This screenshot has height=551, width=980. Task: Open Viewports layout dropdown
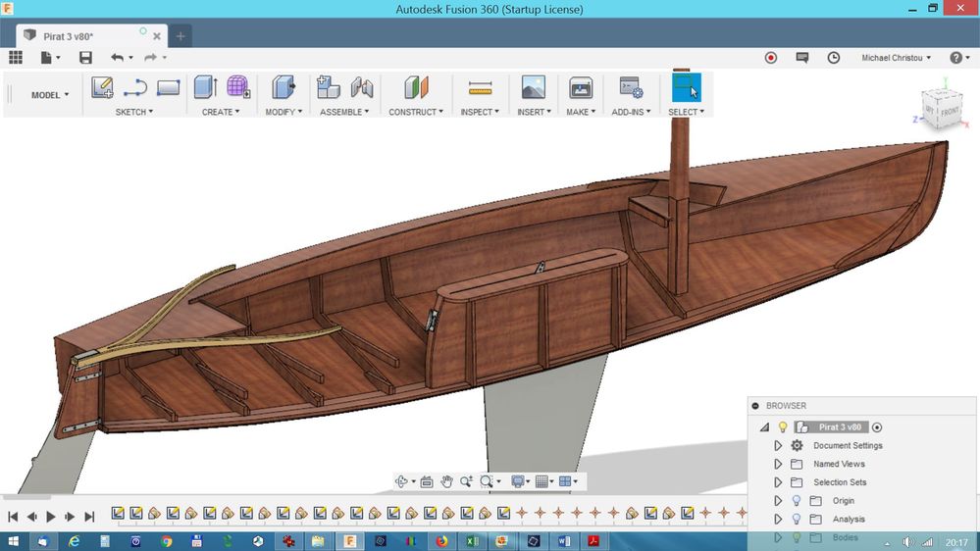coord(568,481)
